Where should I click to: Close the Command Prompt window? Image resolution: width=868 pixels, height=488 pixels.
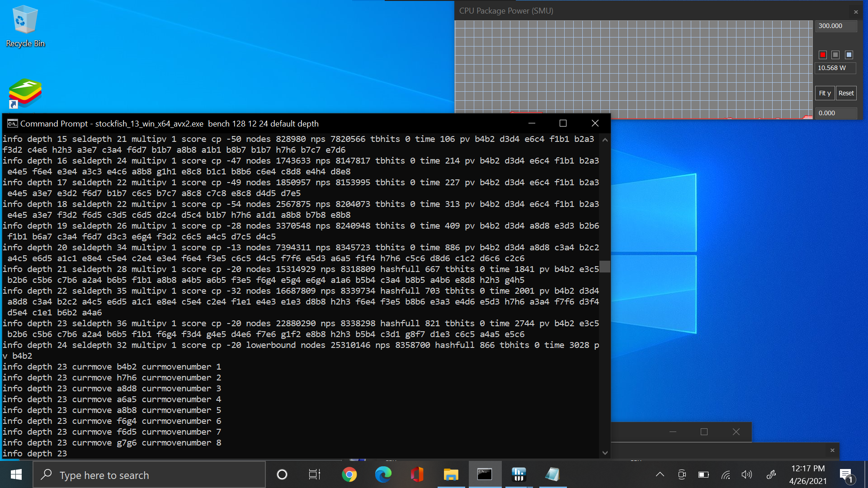point(595,123)
